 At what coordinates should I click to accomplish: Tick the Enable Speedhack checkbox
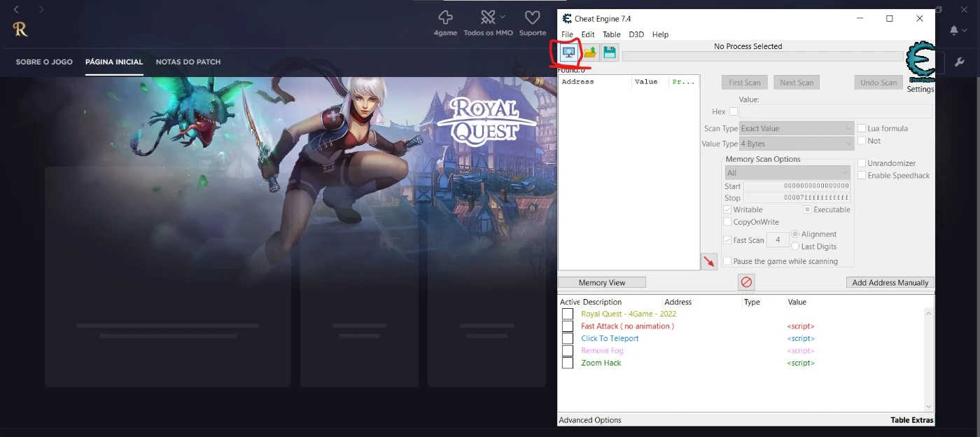[x=862, y=175]
